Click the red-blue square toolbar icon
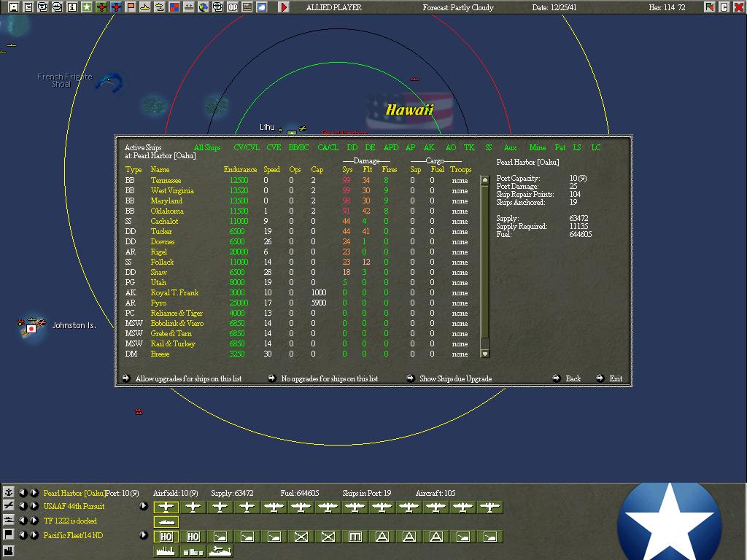The width and height of the screenshot is (747, 560). coord(174,7)
